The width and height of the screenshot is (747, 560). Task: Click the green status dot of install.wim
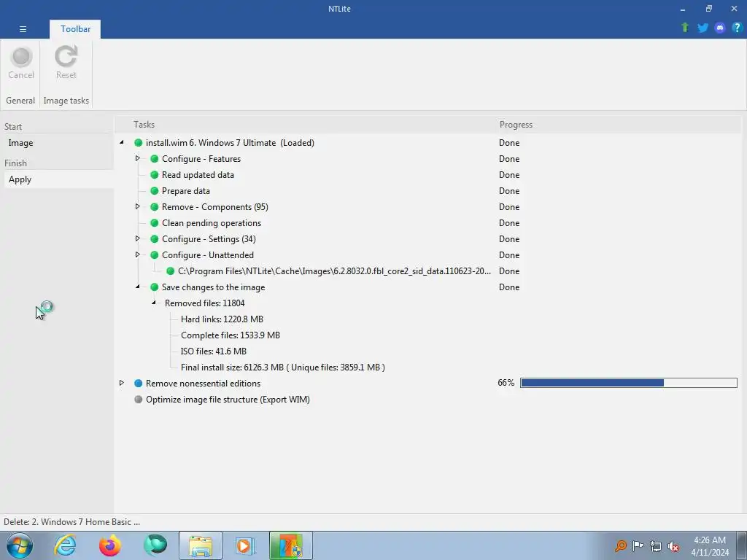coord(138,143)
